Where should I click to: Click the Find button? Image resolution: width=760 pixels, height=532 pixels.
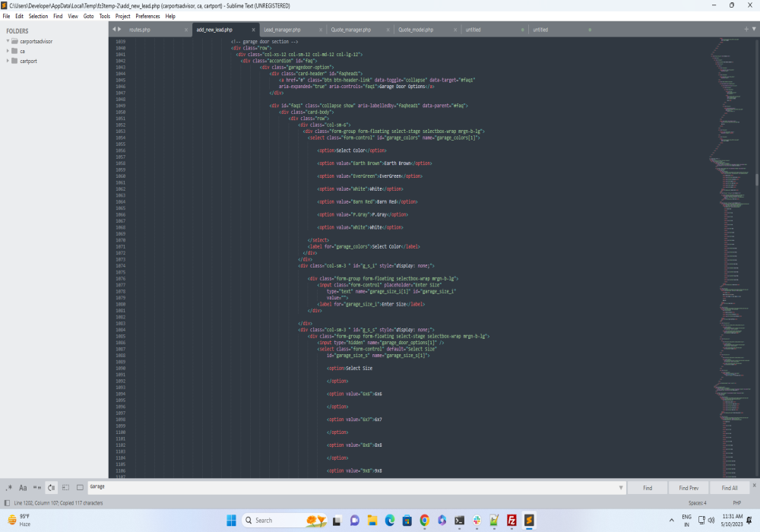pos(648,488)
